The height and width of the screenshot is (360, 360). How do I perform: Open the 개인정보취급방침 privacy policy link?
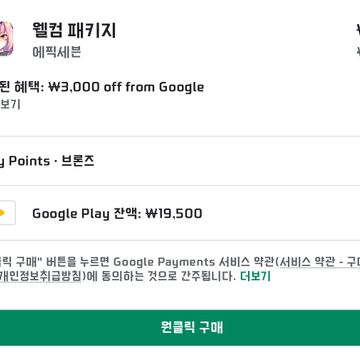(x=41, y=277)
